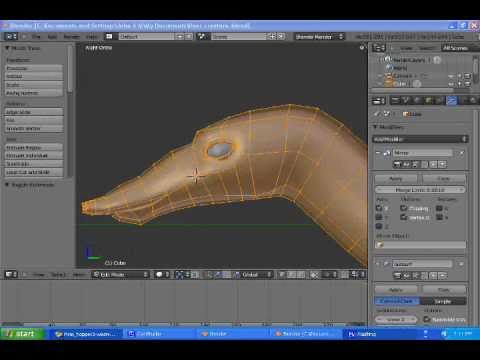Click the Mirror modifier name field

point(422,153)
